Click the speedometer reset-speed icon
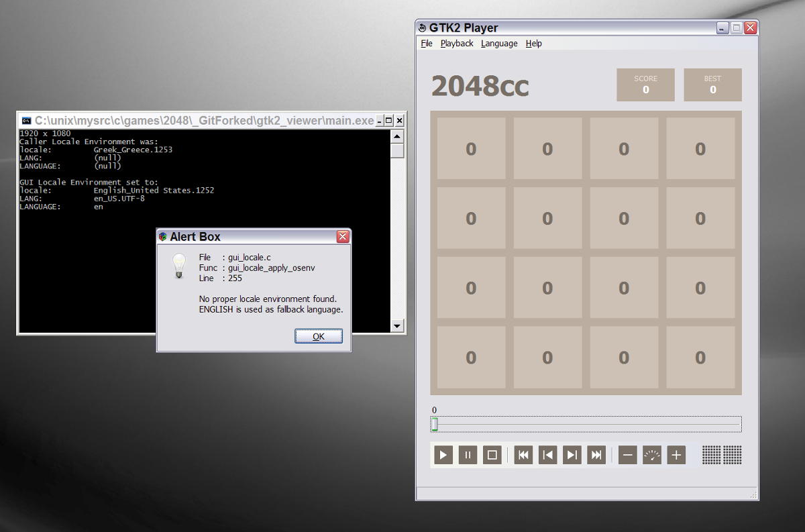805x532 pixels. (652, 455)
